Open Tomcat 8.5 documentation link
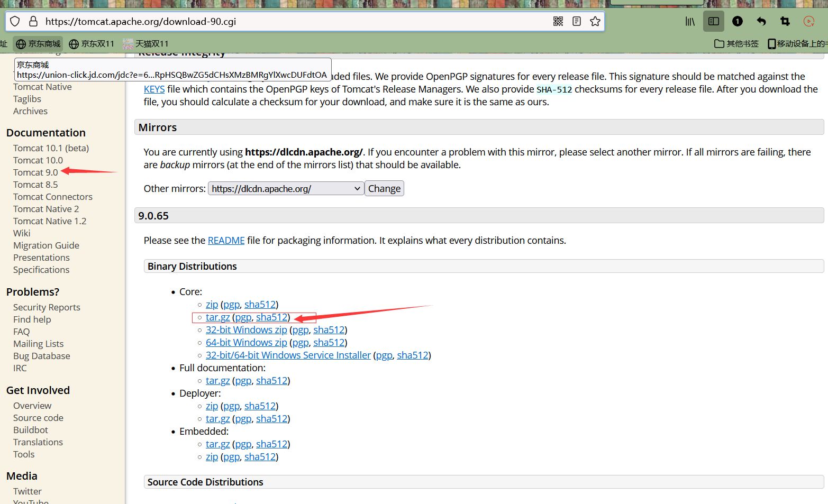 [x=35, y=185]
